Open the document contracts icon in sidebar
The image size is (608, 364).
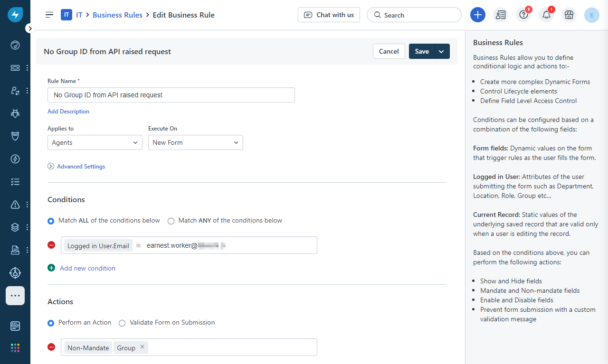click(15, 250)
